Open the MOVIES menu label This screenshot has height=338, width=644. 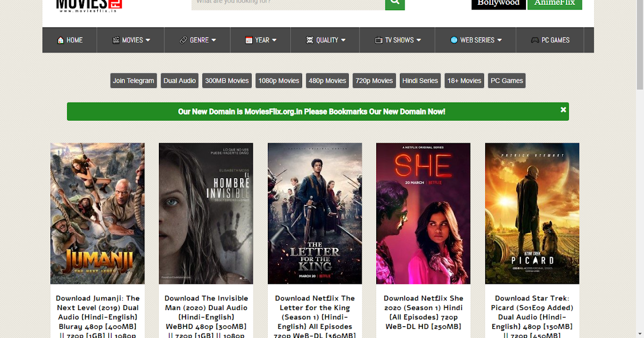(133, 40)
